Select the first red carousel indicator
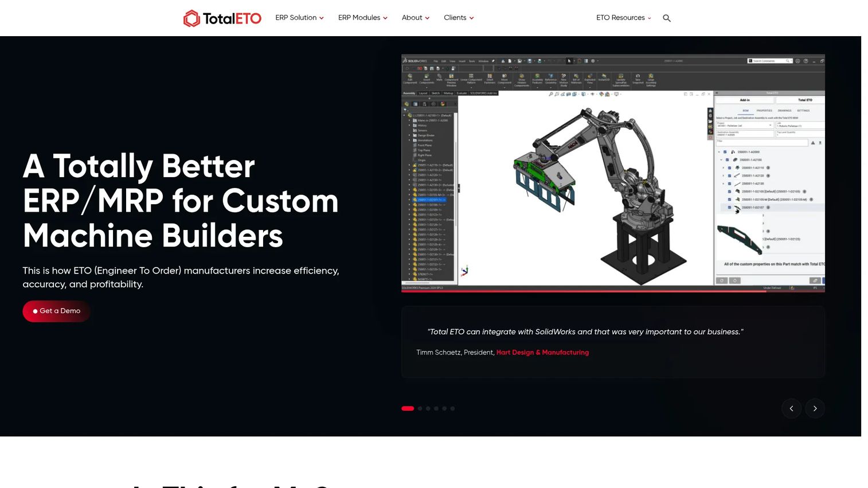The image size is (868, 488). [408, 408]
